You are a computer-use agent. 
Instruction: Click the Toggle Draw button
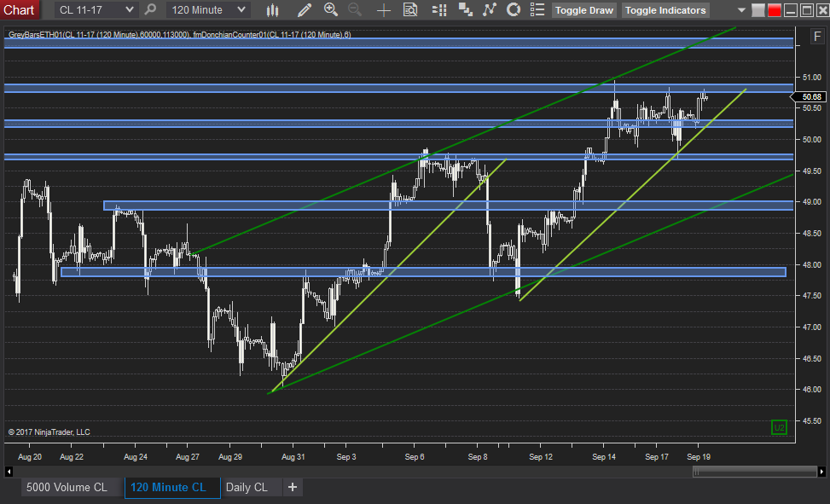tap(583, 10)
